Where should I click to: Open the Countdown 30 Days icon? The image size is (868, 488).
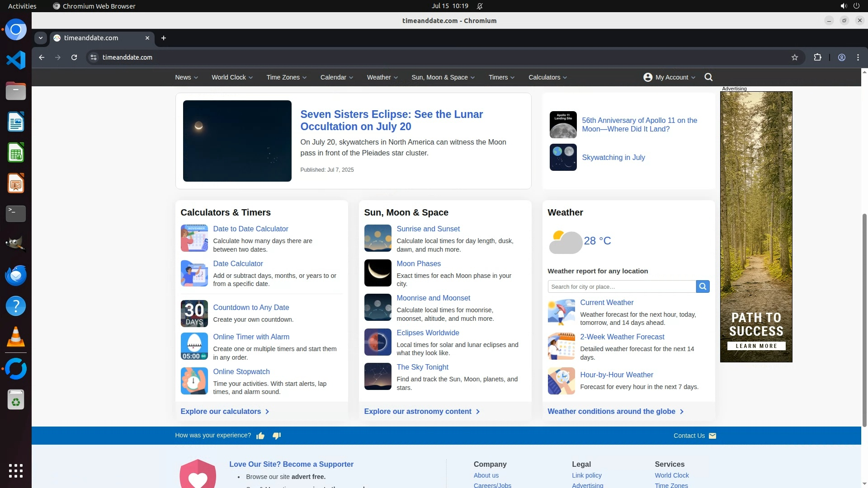(x=194, y=314)
